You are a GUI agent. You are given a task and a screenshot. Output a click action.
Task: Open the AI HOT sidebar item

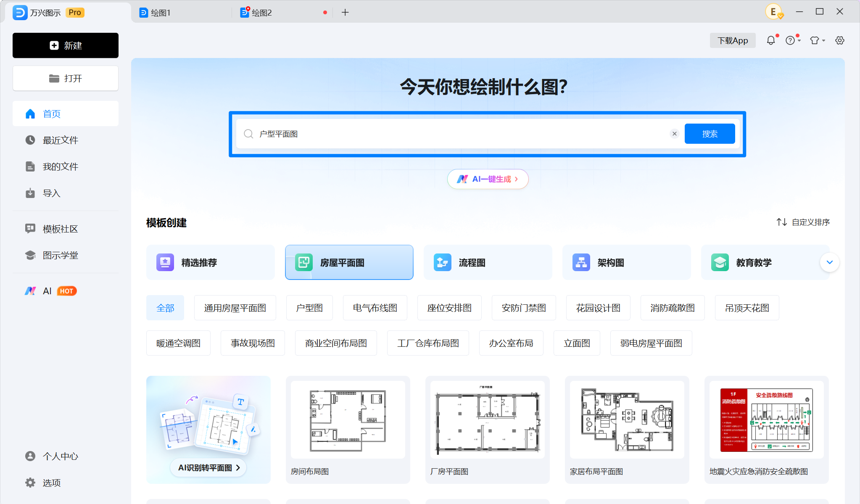(x=66, y=291)
